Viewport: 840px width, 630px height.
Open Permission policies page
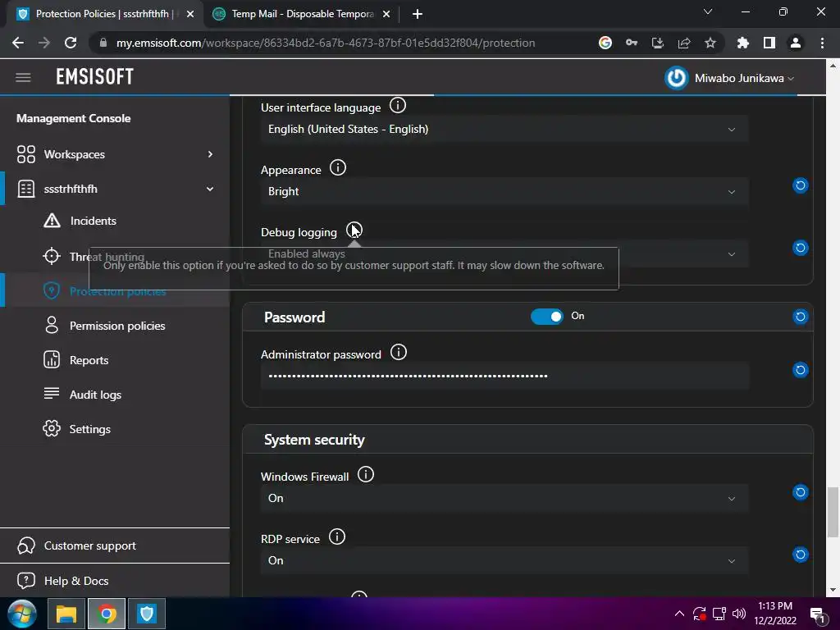click(x=117, y=326)
